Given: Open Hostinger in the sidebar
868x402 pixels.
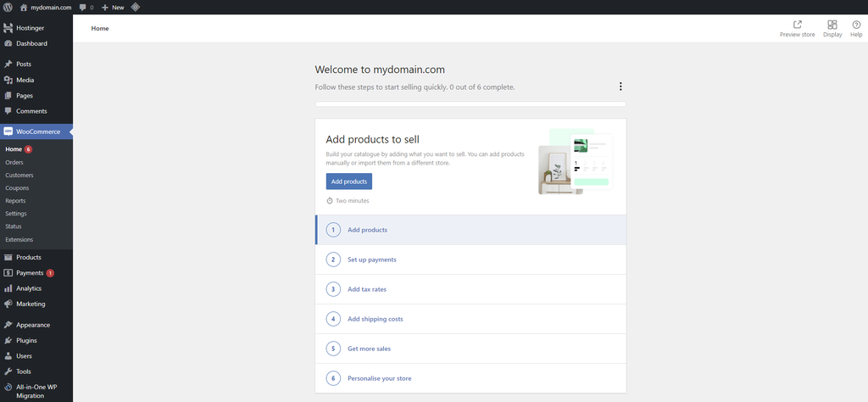Looking at the screenshot, I should [x=31, y=28].
